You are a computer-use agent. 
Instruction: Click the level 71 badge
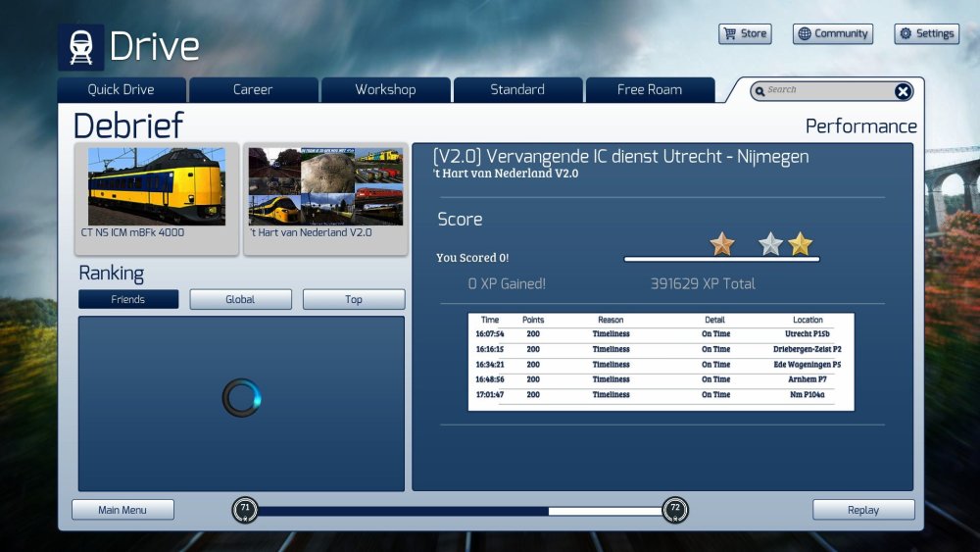(245, 510)
